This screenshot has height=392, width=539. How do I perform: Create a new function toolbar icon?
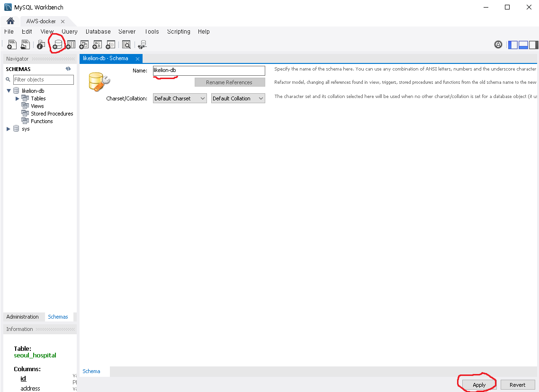(110, 45)
